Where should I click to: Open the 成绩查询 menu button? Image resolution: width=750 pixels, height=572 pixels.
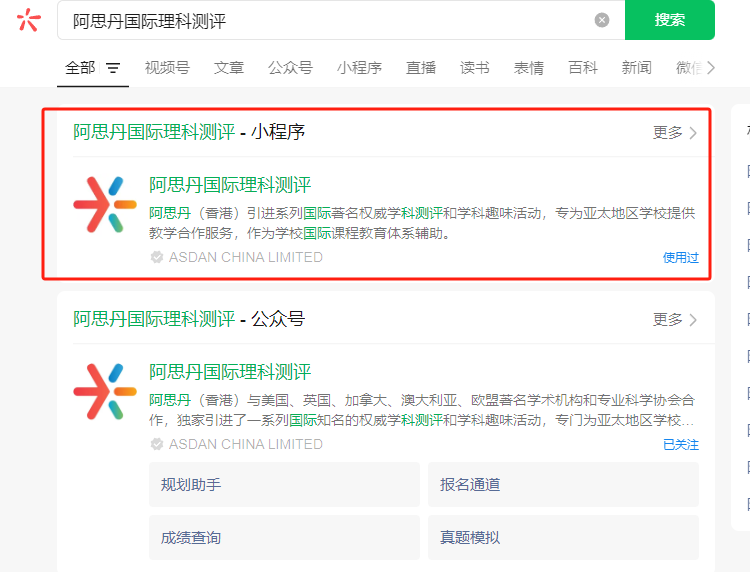(x=284, y=538)
